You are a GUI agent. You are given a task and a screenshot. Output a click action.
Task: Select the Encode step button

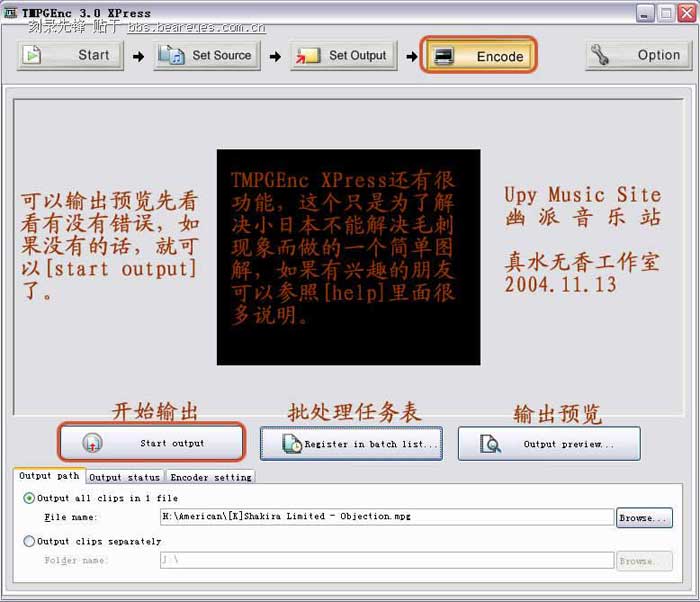click(x=479, y=55)
